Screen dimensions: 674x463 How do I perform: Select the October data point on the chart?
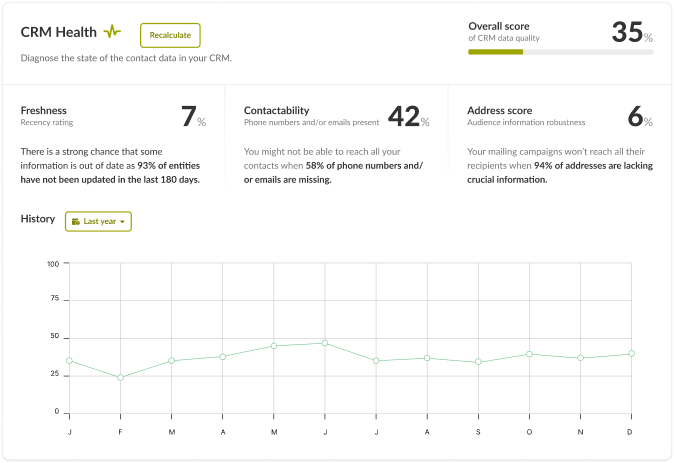coord(529,354)
